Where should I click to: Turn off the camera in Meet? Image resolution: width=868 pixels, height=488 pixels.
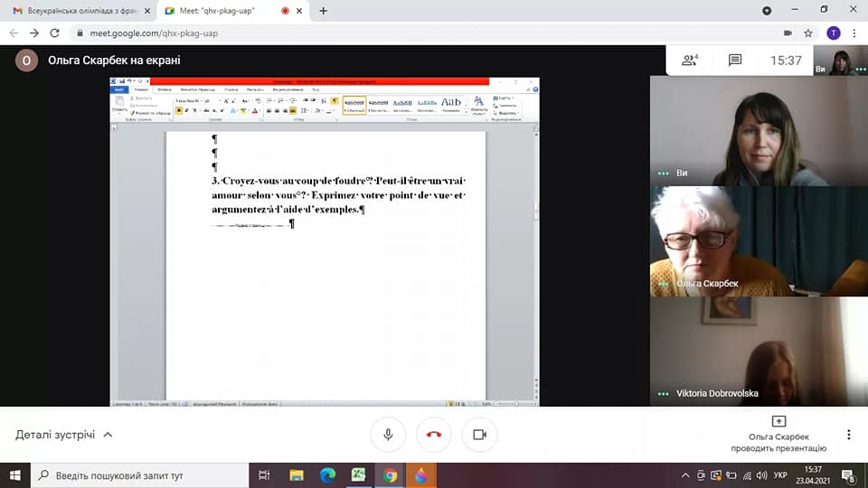(479, 435)
